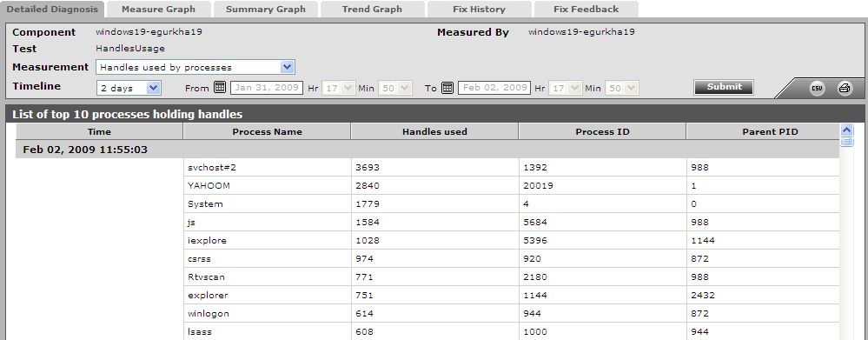Select the svchost#2 process name cell
The image size is (868, 340).
268,167
